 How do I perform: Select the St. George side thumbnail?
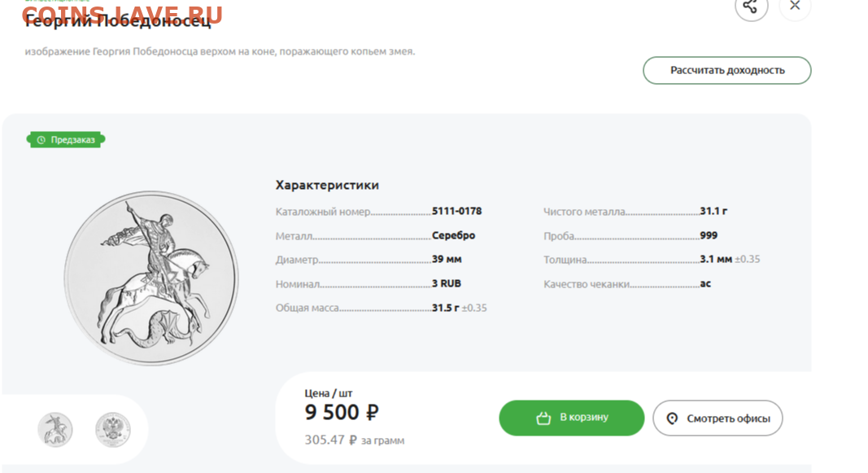[55, 429]
